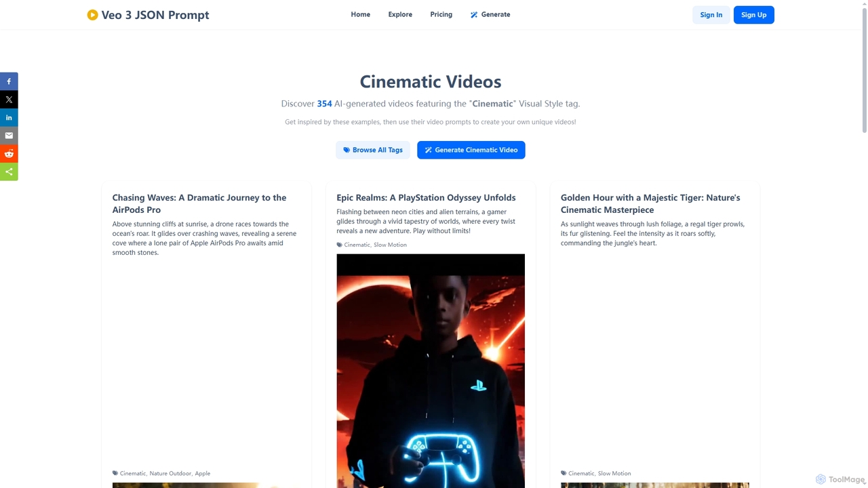Click the 'Get inspired by these examples' line
Image resolution: width=868 pixels, height=488 pixels.
[431, 122]
